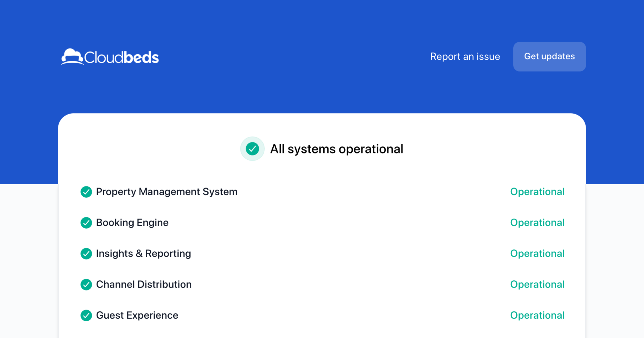Select the Property Management System row label
The height and width of the screenshot is (338, 644).
pos(167,192)
